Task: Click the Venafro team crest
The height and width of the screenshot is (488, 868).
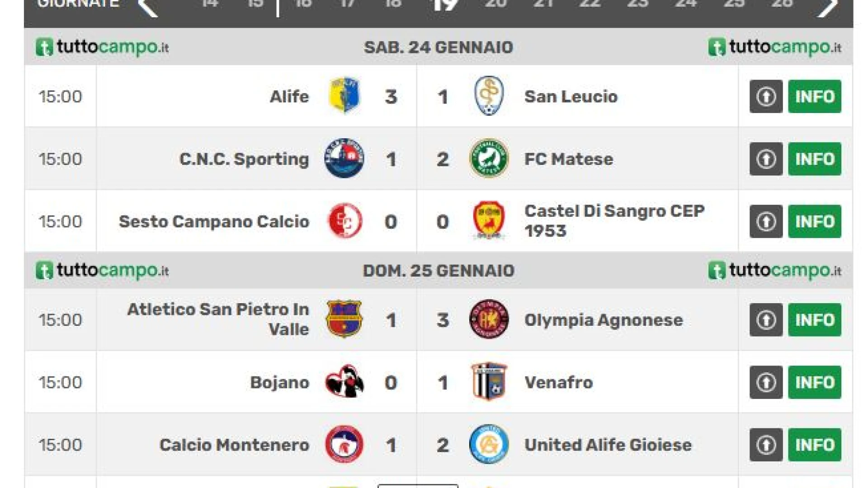Action: [x=489, y=382]
